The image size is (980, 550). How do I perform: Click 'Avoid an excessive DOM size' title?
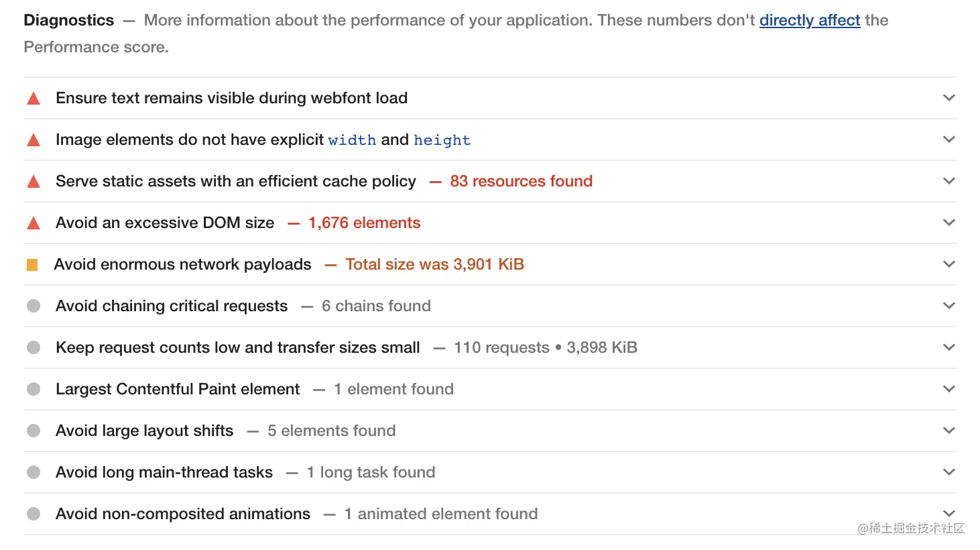(x=165, y=223)
